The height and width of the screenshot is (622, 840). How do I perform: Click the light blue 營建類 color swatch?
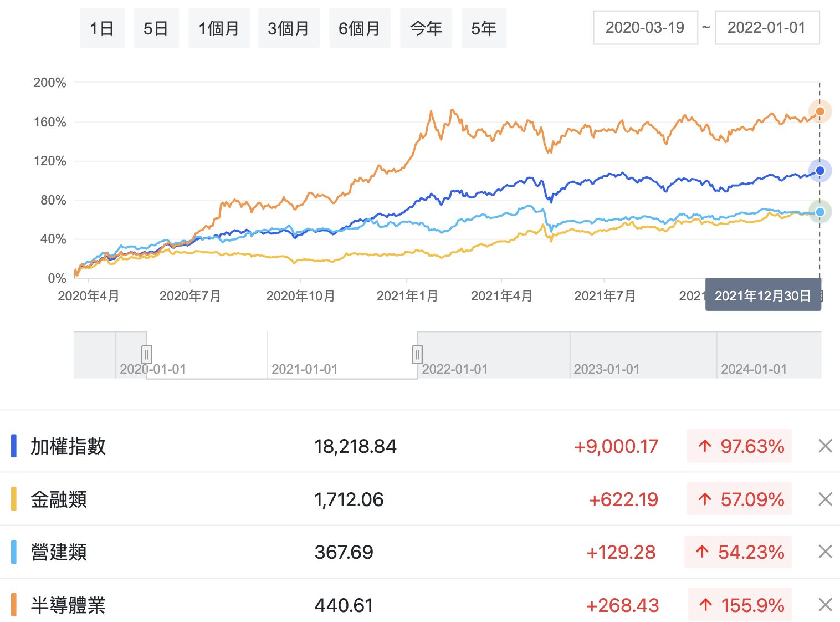coord(14,552)
